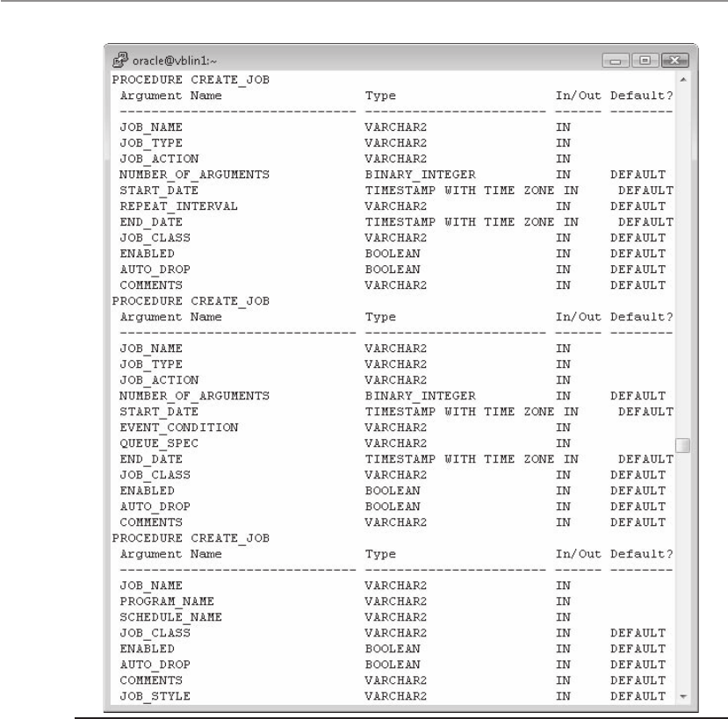Click the QUEUE_SPEC argument name
Image resolution: width=728 pixels, height=719 pixels.
click(x=159, y=443)
